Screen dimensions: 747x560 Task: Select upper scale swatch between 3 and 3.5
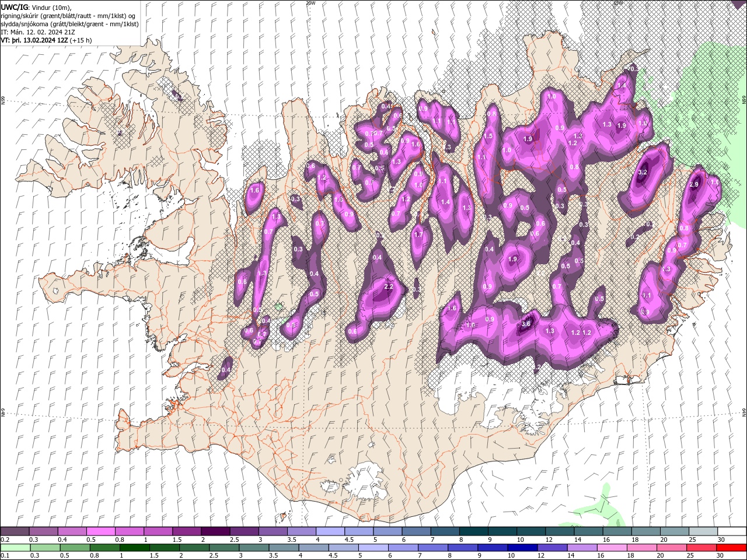(272, 531)
